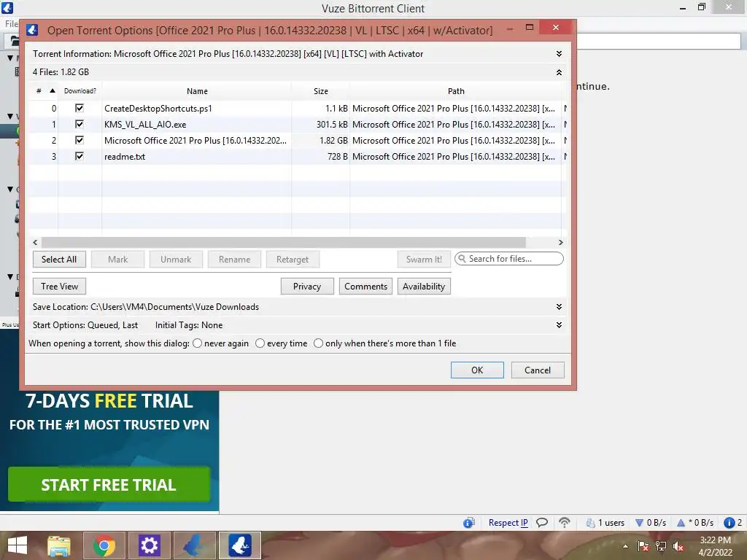Viewport: 747px width, 560px height.
Task: Untick download checkbox for KMS_VL_ALL_AIO.exe
Action: pos(80,124)
